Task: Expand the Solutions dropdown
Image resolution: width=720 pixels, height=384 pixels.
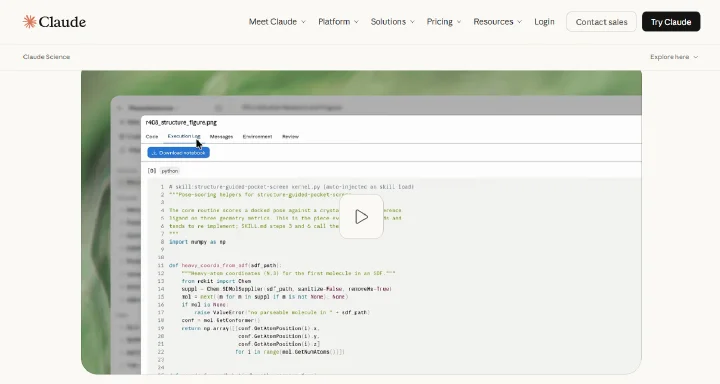Action: [393, 22]
